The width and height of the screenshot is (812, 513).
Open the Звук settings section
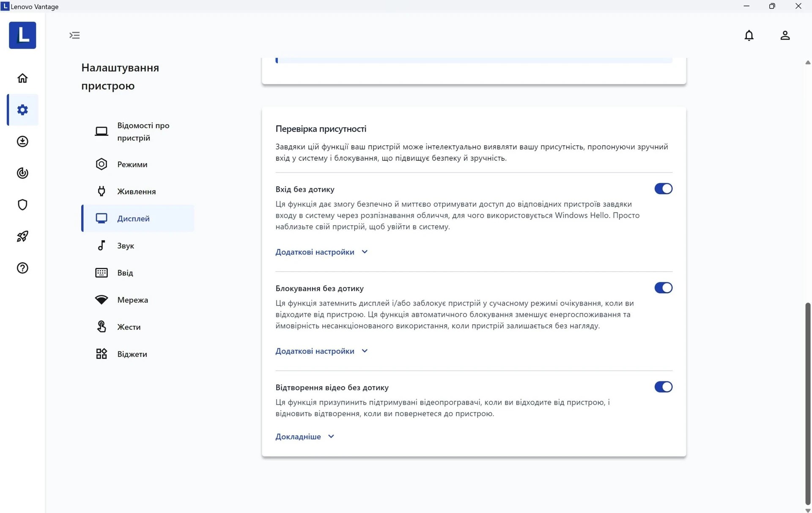click(x=126, y=246)
